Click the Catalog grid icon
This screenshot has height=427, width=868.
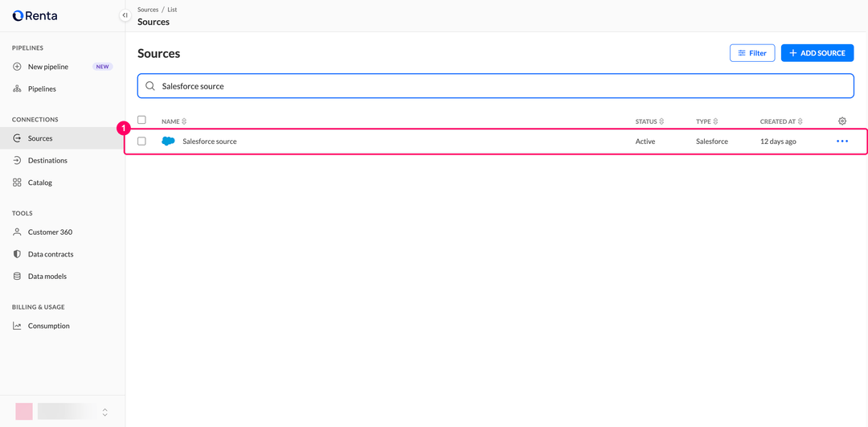point(17,183)
